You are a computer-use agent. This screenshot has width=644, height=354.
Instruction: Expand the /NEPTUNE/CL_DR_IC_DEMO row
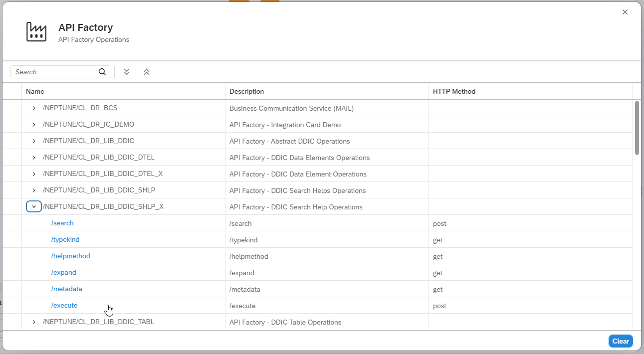click(33, 124)
